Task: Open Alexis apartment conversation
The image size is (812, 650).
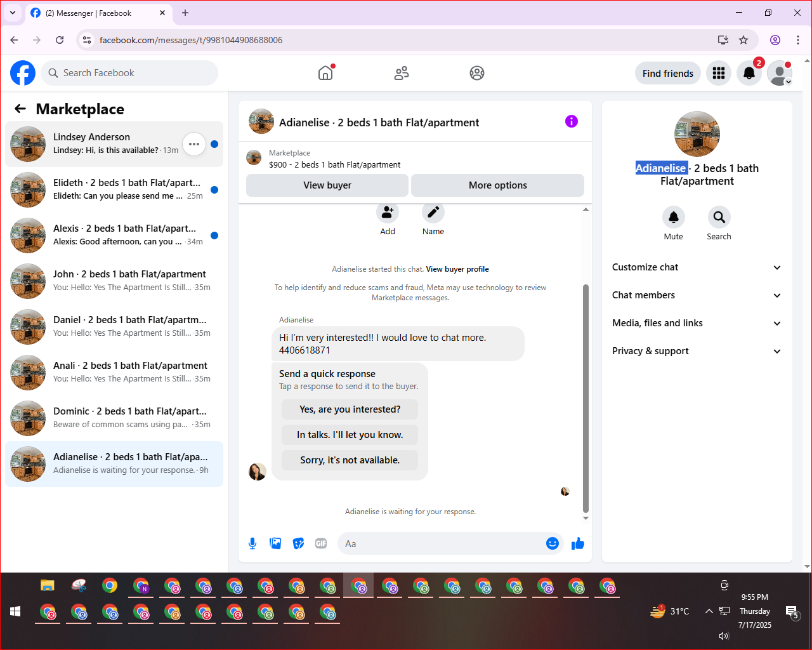Action: [x=114, y=235]
